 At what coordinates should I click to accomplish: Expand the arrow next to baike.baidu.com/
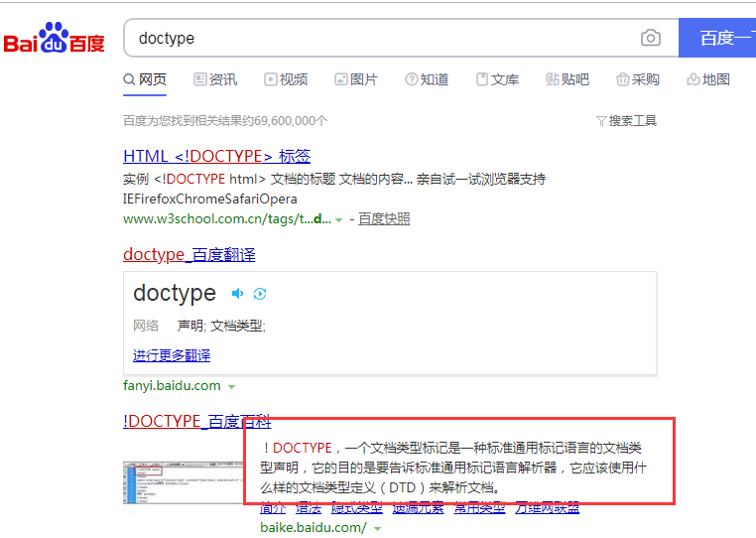click(378, 529)
